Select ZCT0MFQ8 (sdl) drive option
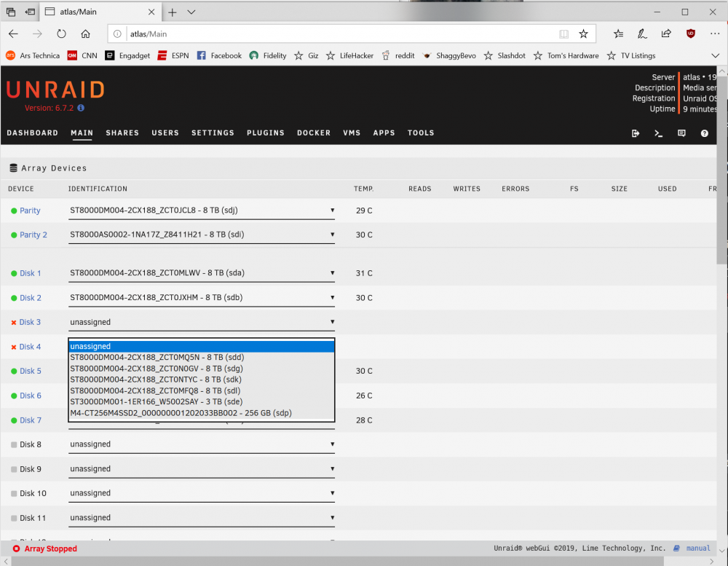 tap(202, 390)
